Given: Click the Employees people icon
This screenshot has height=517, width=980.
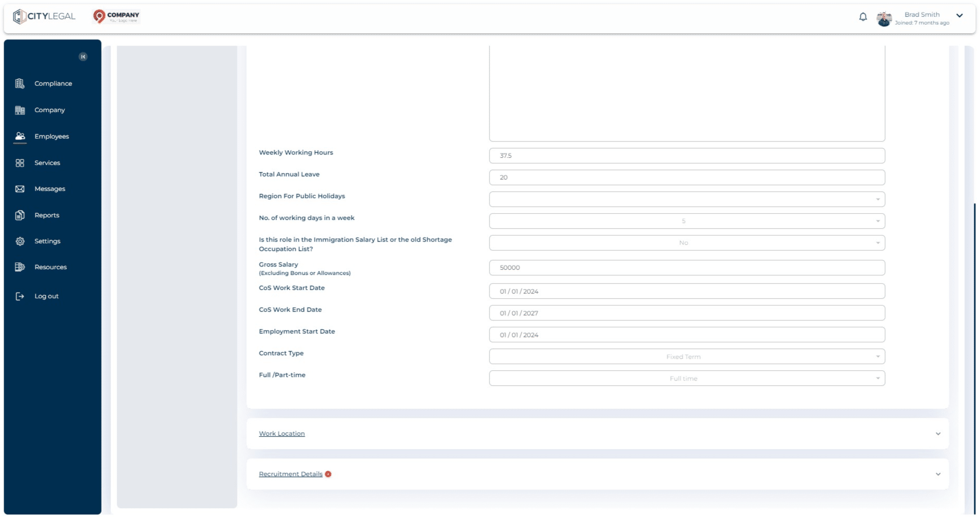Looking at the screenshot, I should [x=20, y=136].
